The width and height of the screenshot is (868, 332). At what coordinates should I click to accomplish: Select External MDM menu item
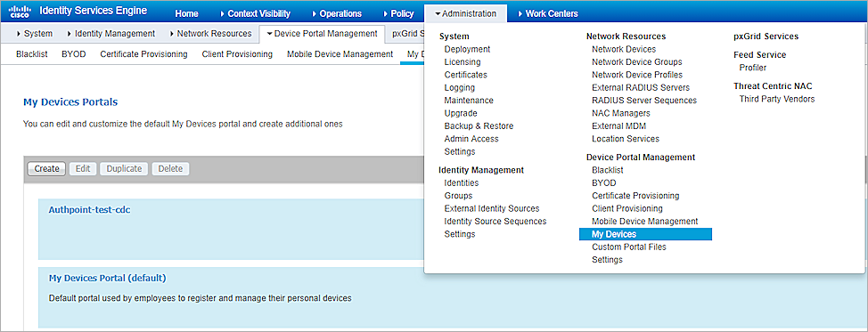click(x=618, y=126)
